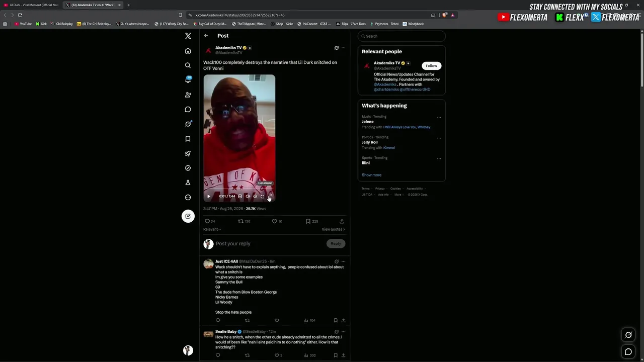Click the Reply button beside reply field
Viewport: 644px width, 362px height.
tap(336, 244)
